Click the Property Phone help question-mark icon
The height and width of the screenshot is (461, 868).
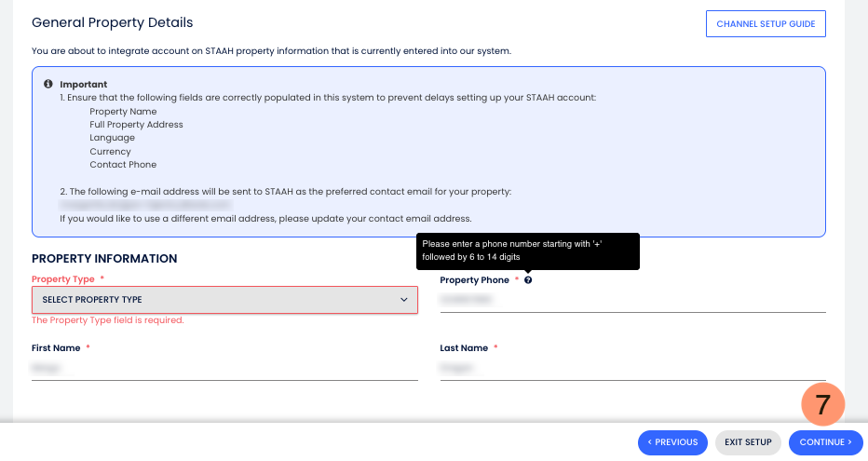[528, 280]
